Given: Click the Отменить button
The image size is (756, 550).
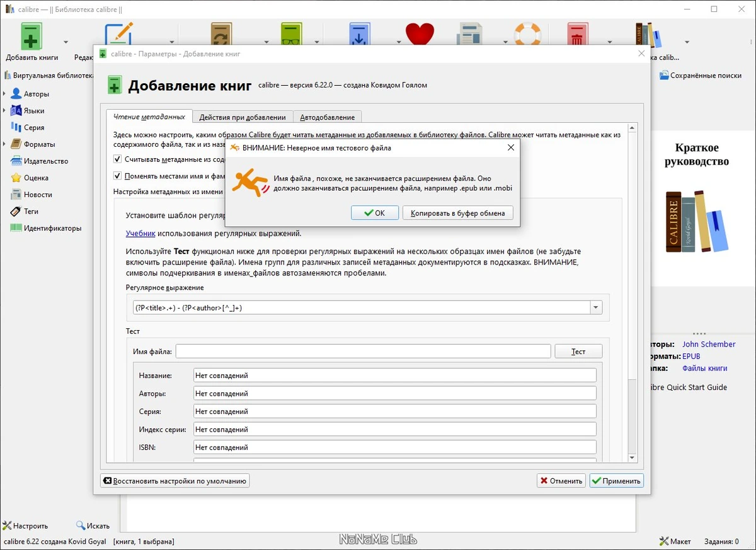Looking at the screenshot, I should 561,481.
